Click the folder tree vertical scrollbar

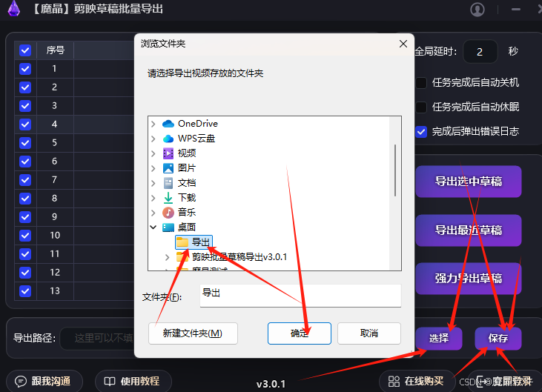click(x=395, y=170)
